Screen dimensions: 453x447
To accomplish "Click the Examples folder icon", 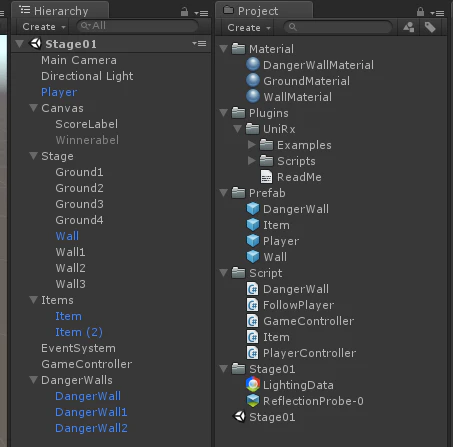I will pos(267,145).
